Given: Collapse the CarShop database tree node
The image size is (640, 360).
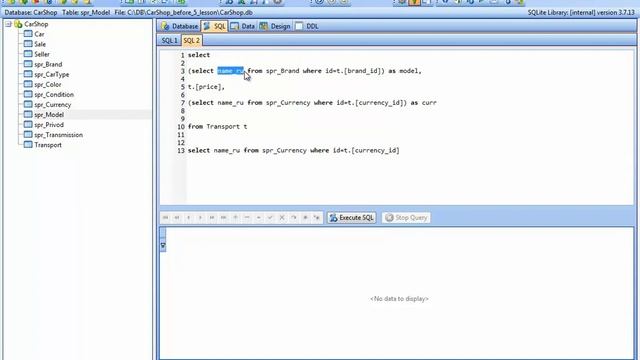Looking at the screenshot, I should click(8, 24).
